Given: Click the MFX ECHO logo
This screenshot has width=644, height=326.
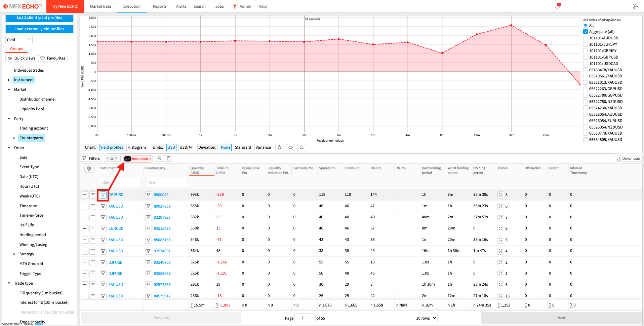Looking at the screenshot, I should [x=23, y=6].
